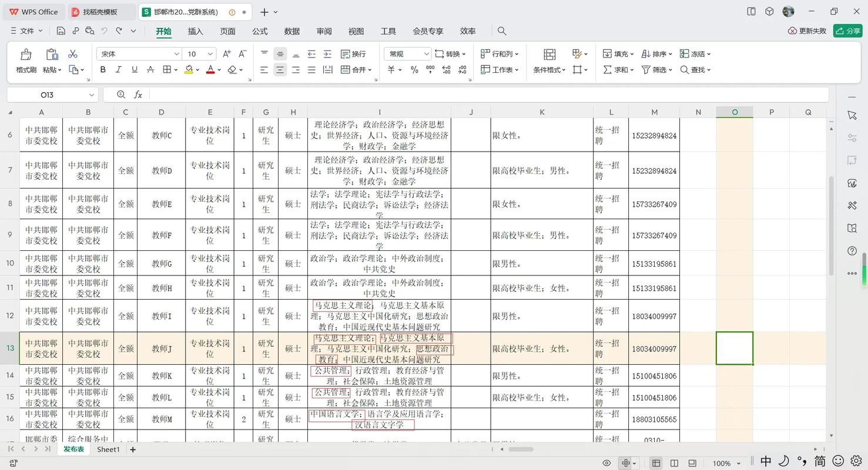Image resolution: width=868 pixels, height=470 pixels.
Task: Click the percent style icon
Action: point(414,70)
